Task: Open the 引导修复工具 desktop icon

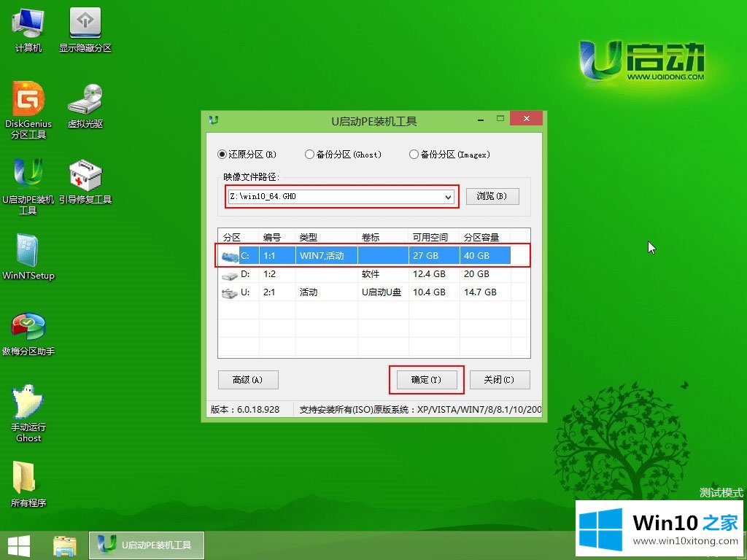Action: pos(85,182)
